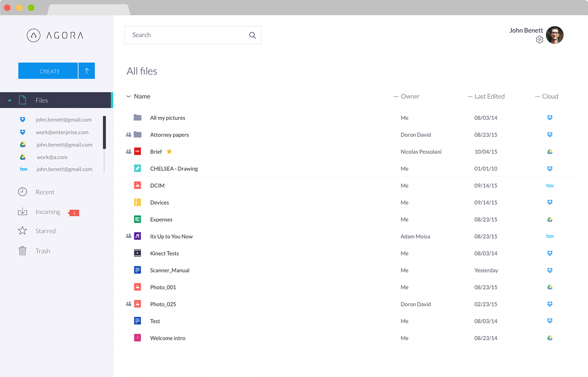Screen dimensions: 588x377
Task: Open the Starred section
Action: (x=45, y=231)
